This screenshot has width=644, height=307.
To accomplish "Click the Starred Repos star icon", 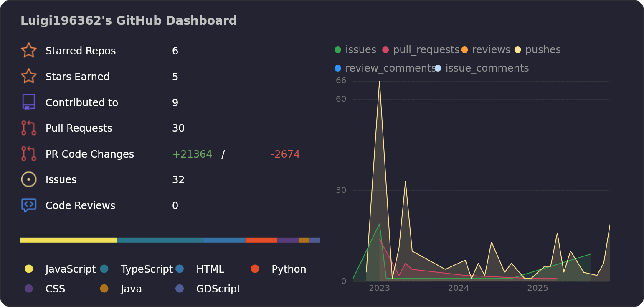I will pos(28,50).
